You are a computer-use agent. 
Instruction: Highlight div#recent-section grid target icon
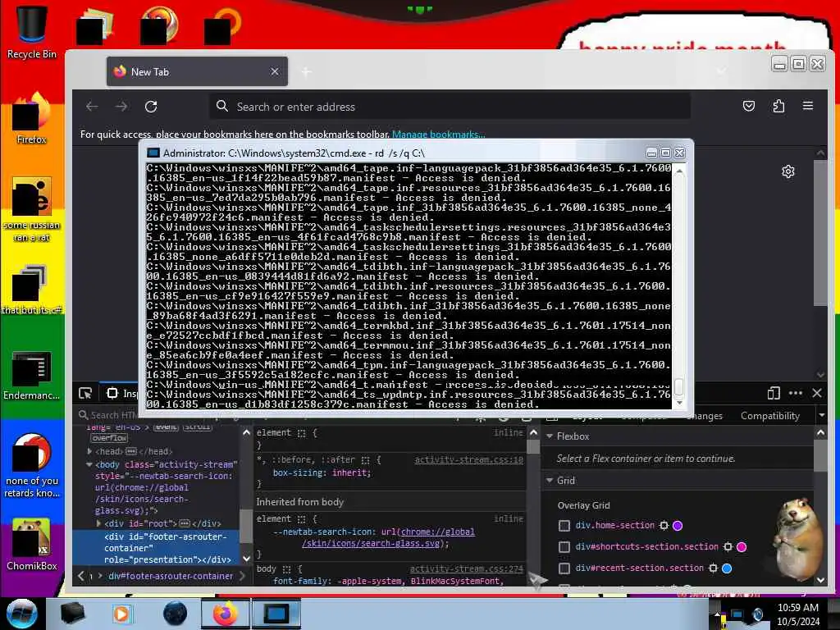(x=713, y=568)
